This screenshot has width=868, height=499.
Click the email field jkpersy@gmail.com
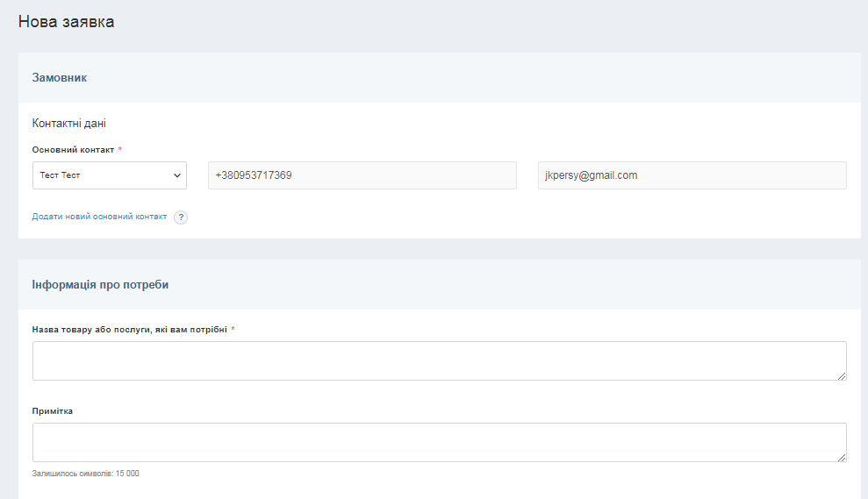click(x=692, y=175)
